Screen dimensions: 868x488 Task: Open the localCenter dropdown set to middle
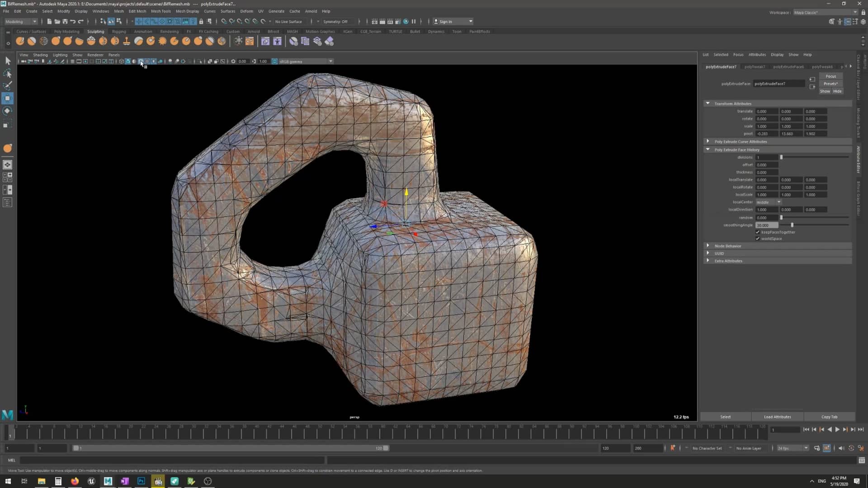[769, 202]
